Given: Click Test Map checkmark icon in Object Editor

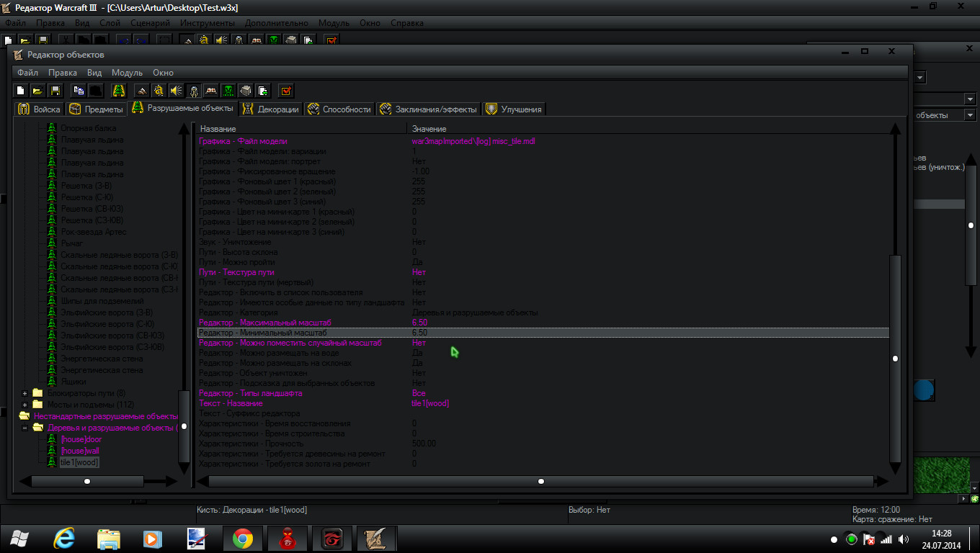Looking at the screenshot, I should coord(286,91).
